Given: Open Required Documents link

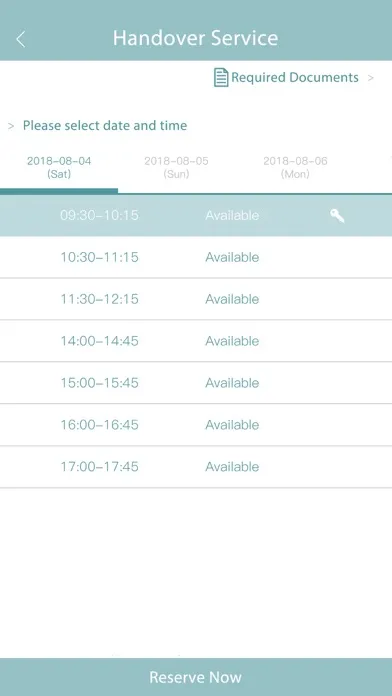Looking at the screenshot, I should click(x=294, y=78).
